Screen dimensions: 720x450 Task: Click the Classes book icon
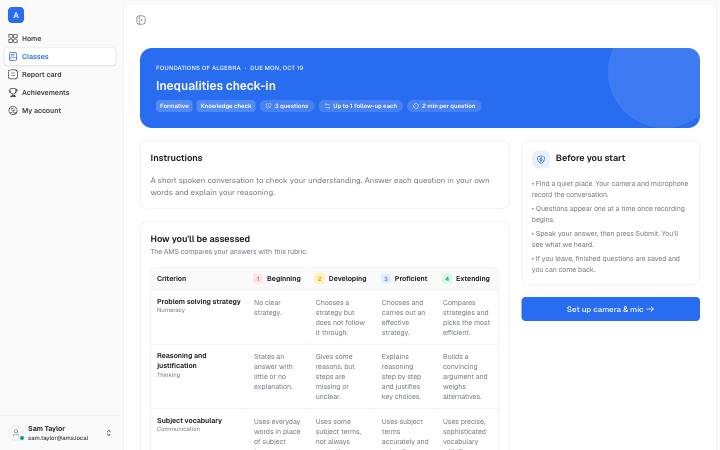pyautogui.click(x=13, y=56)
